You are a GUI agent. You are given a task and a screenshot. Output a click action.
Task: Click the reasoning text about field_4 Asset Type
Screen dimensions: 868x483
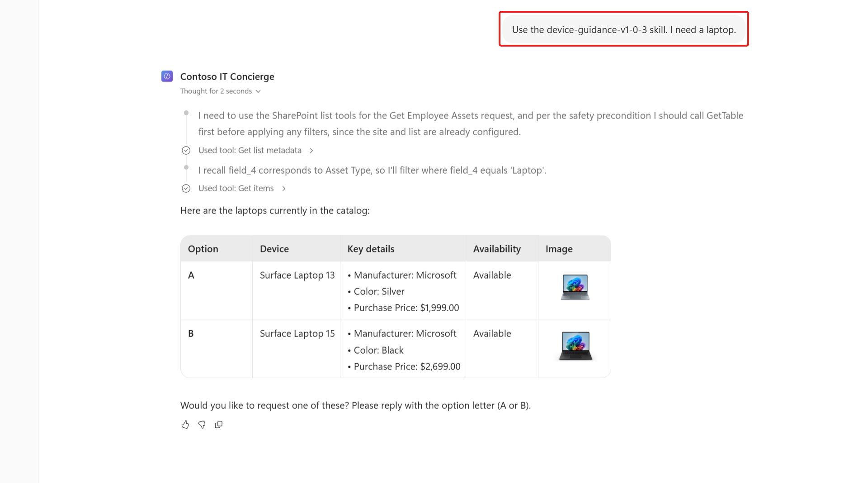373,170
